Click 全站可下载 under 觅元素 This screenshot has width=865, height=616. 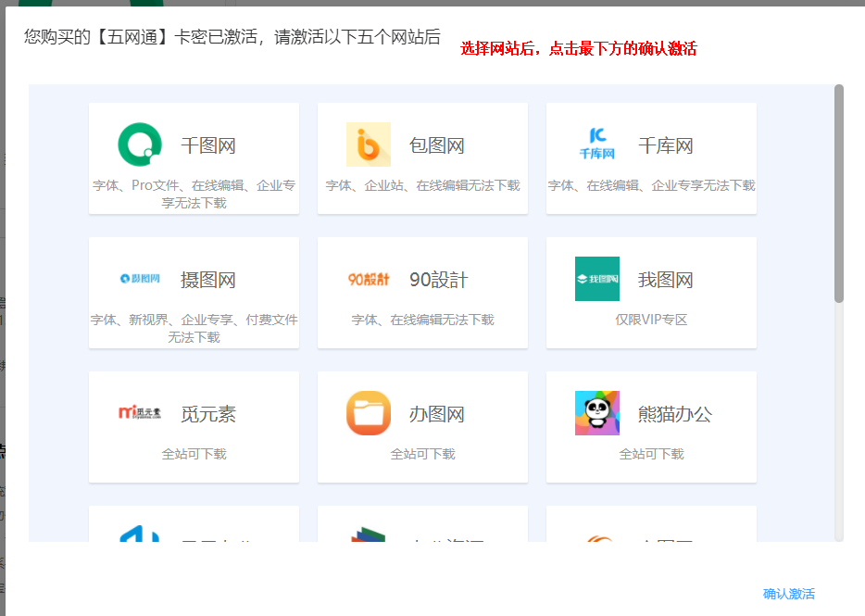pyautogui.click(x=194, y=454)
